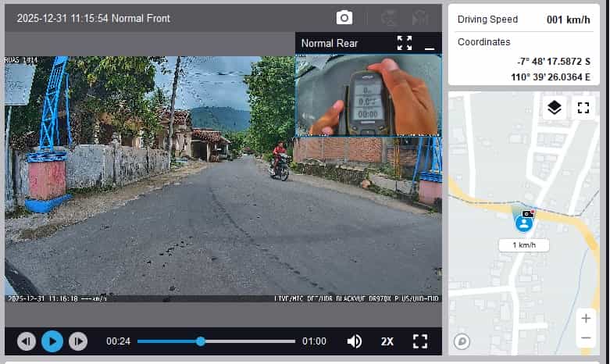Capture a snapshot with the camera icon

point(344,17)
